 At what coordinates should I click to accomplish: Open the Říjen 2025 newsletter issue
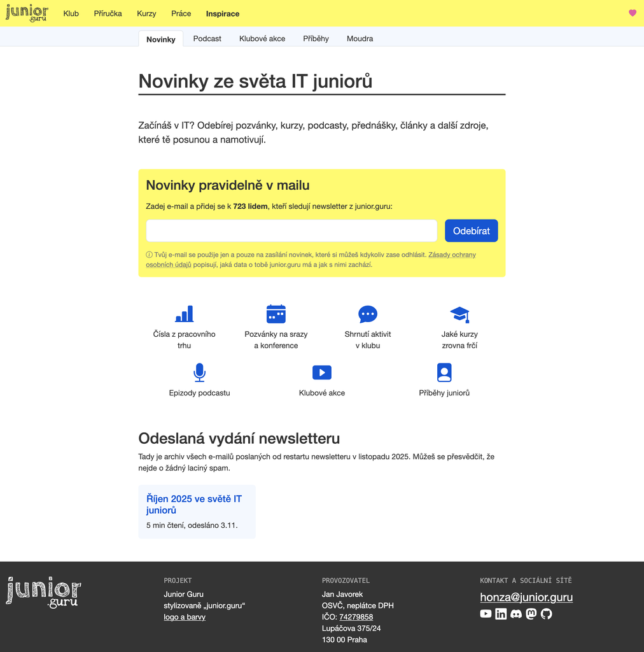pyautogui.click(x=194, y=504)
